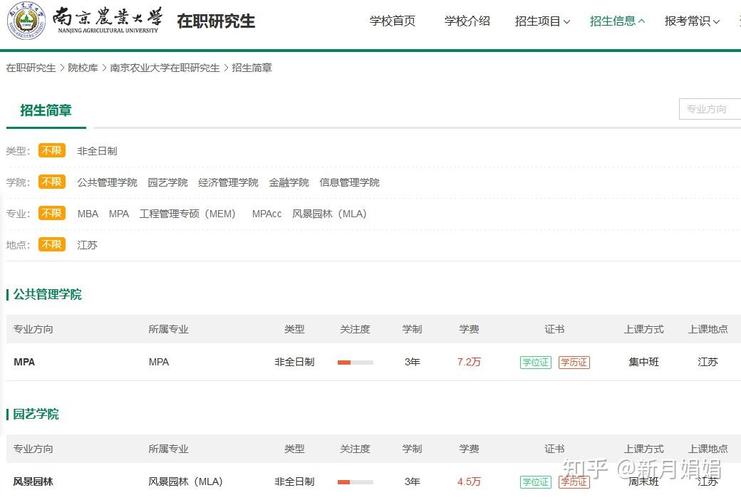This screenshot has height=500, width=741.
Task: Filter major by MPA option
Action: (119, 214)
